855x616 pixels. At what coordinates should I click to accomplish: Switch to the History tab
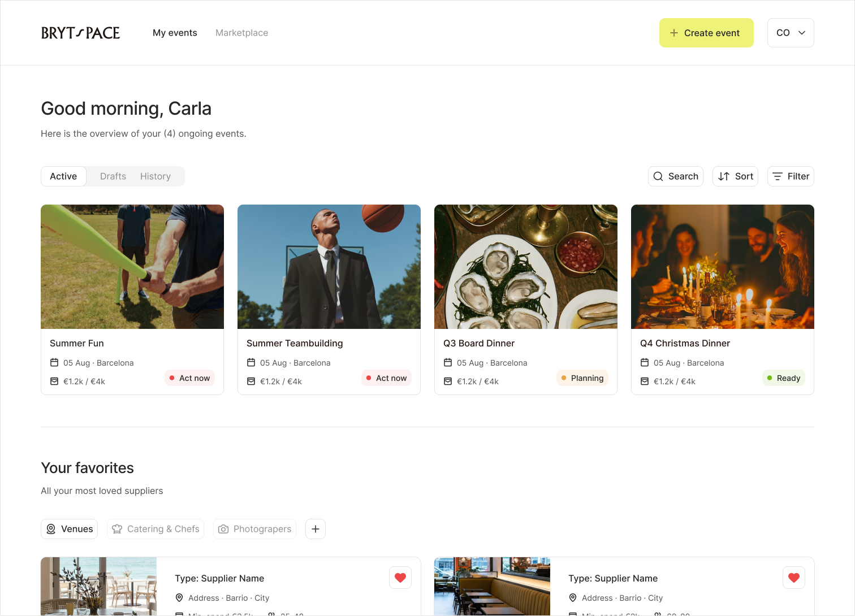(156, 176)
